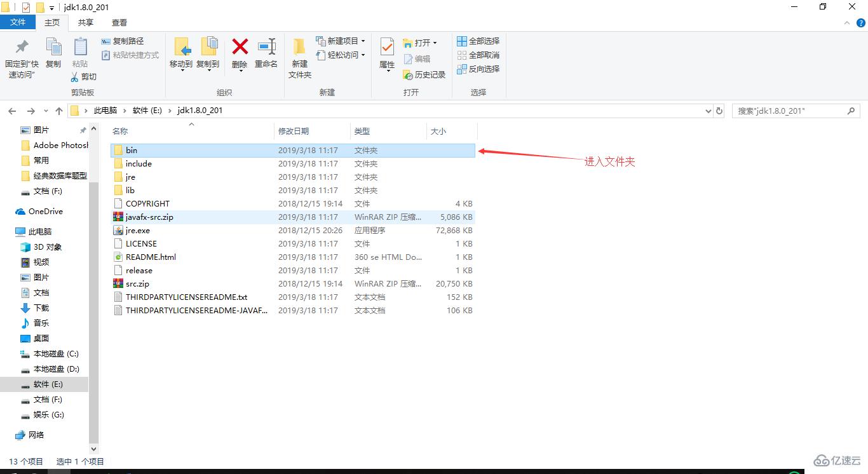Select the lib folder
The image size is (868, 474).
tap(292, 191)
